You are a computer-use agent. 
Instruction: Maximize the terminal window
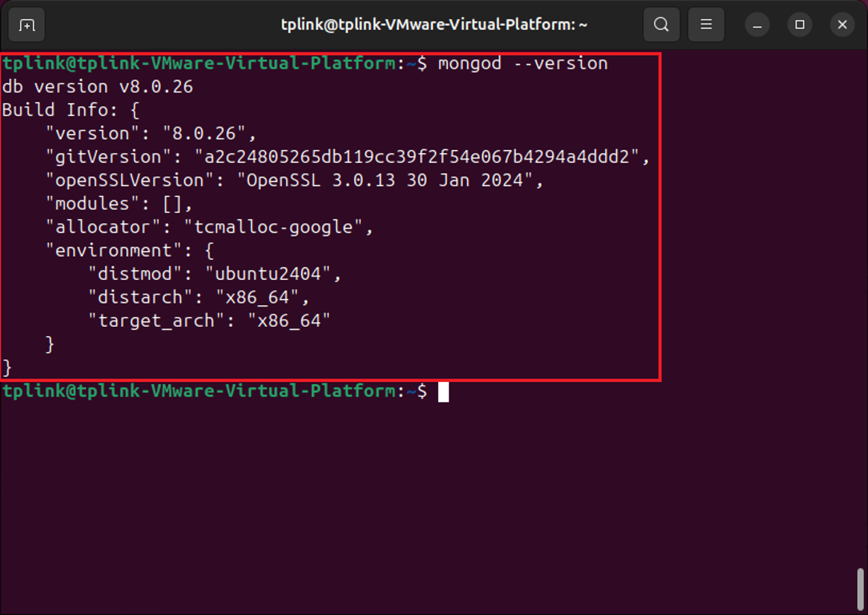pyautogui.click(x=800, y=25)
